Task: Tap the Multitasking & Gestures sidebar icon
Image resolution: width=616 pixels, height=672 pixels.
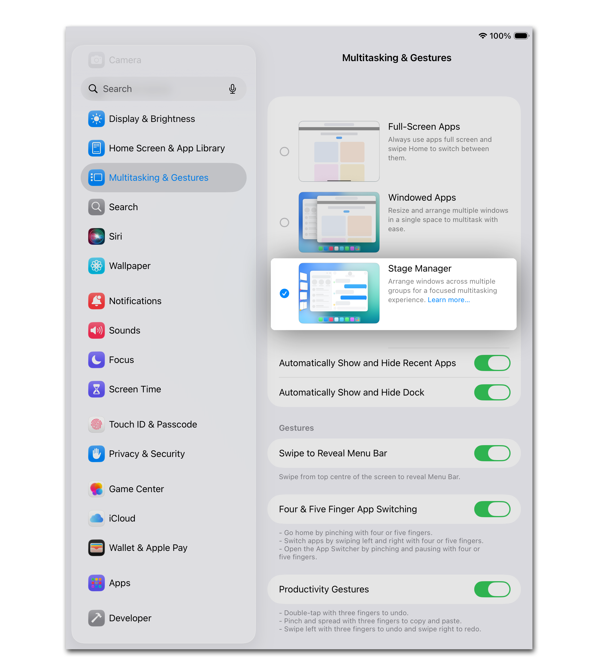Action: 96,177
